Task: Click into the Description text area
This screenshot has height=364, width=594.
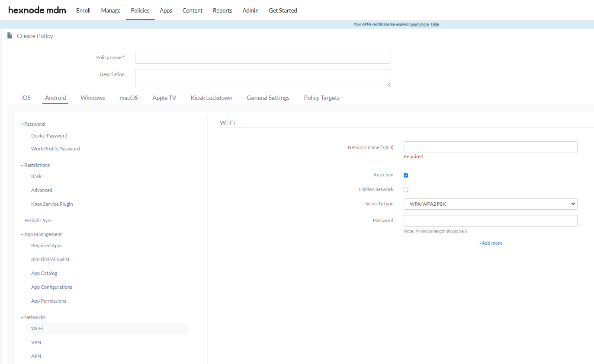Action: pos(263,78)
